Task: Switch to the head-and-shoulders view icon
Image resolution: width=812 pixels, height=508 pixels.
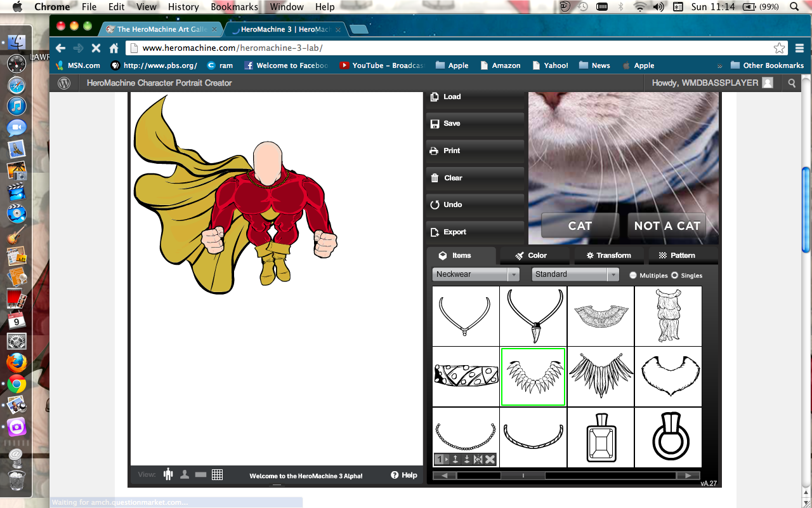Action: click(185, 474)
